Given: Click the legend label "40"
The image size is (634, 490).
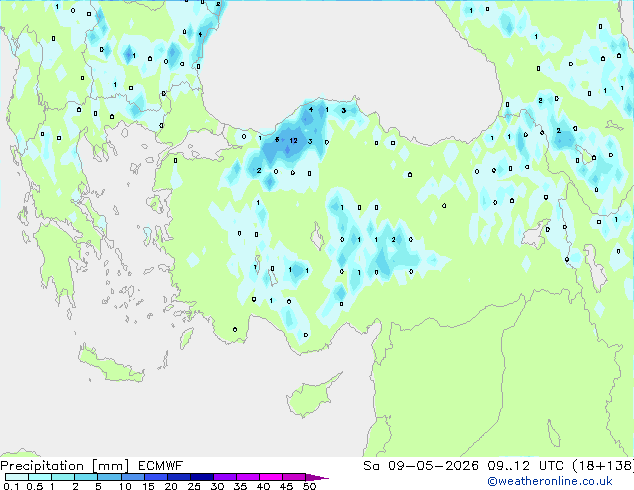Looking at the screenshot, I should (263, 486).
